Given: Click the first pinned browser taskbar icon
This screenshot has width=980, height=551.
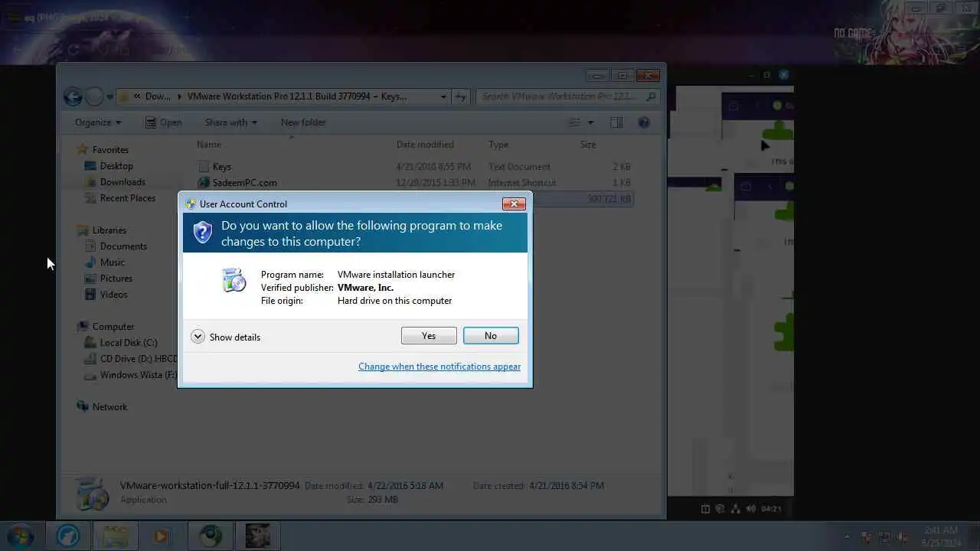Looking at the screenshot, I should pos(68,536).
